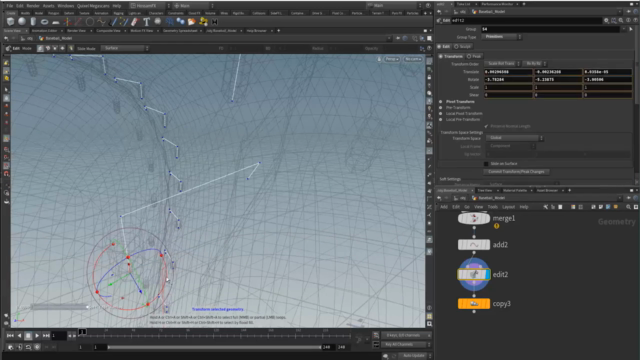The image size is (640, 360).
Task: Click the timeline range slider bar
Action: 214,347
